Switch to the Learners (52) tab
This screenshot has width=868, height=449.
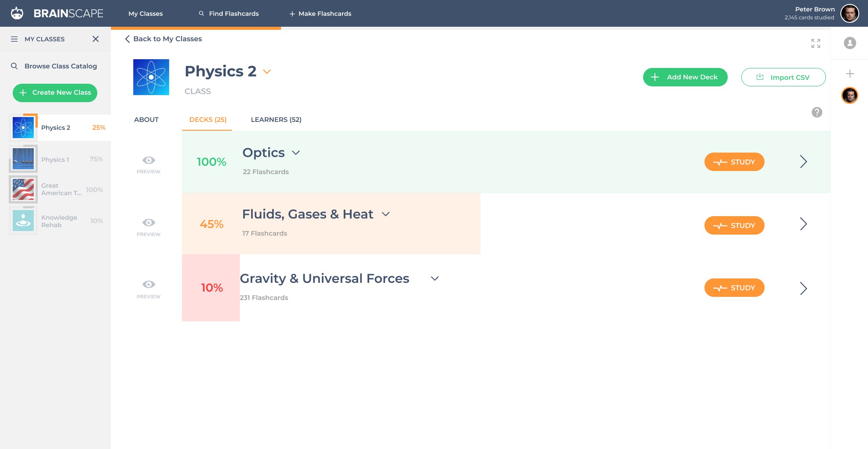(x=276, y=120)
